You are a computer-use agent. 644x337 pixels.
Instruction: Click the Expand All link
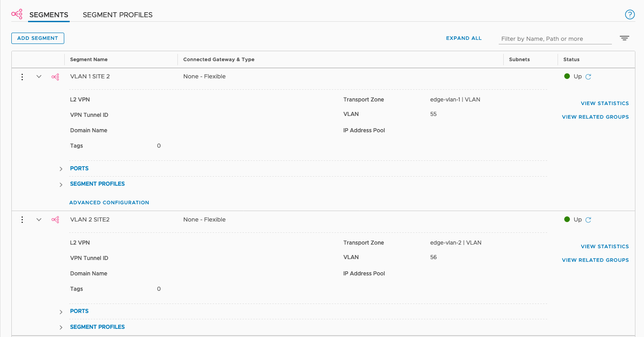(463, 39)
